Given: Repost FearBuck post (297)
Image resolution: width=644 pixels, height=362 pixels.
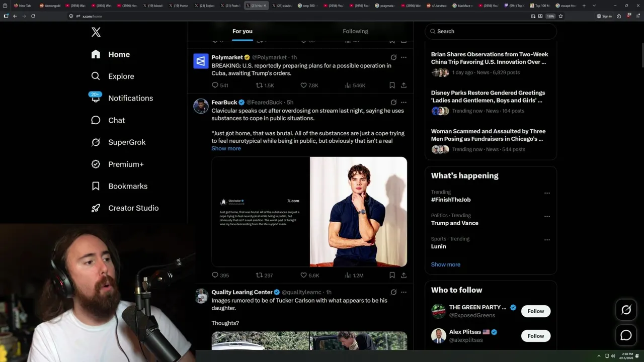Looking at the screenshot, I should [265, 275].
